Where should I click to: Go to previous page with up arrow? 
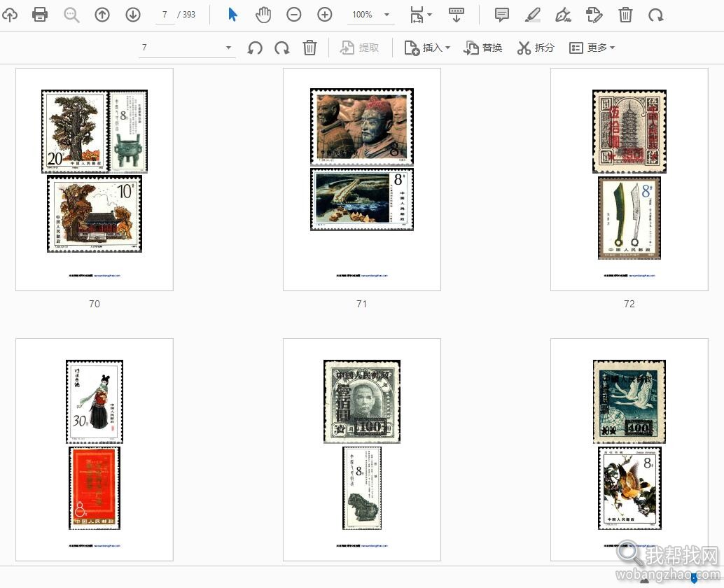pos(102,15)
